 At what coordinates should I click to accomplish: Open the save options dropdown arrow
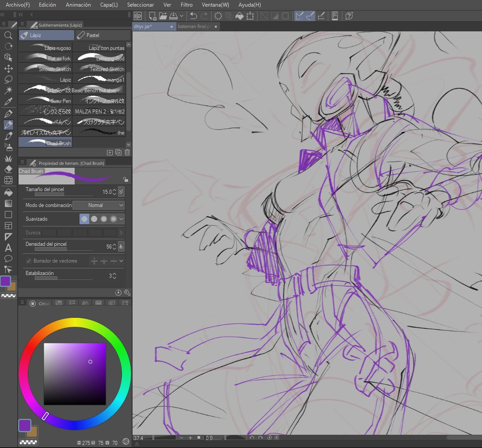[x=182, y=16]
